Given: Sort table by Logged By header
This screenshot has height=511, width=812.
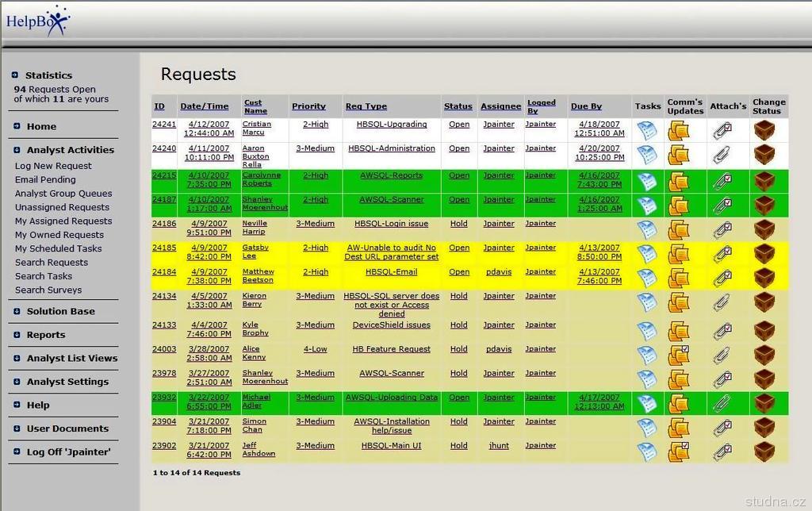Looking at the screenshot, I should [541, 107].
